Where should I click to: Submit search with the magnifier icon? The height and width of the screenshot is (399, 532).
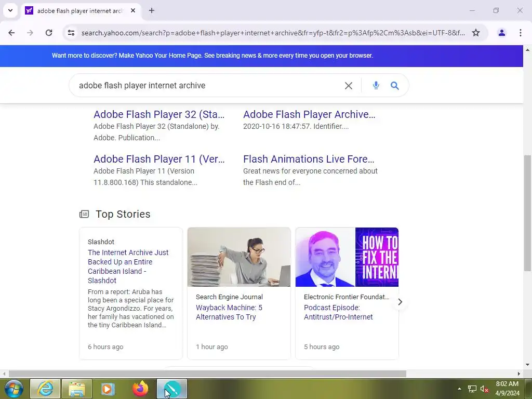[x=395, y=86]
